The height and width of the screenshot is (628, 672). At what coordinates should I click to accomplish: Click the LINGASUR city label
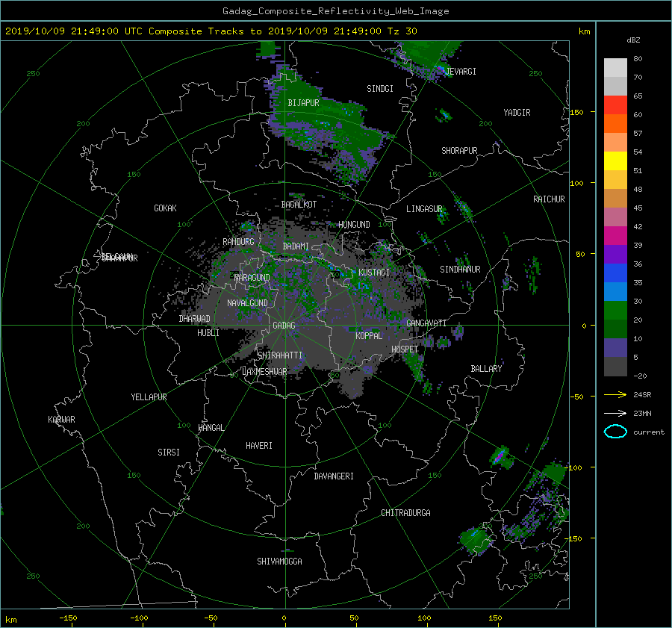pos(424,209)
